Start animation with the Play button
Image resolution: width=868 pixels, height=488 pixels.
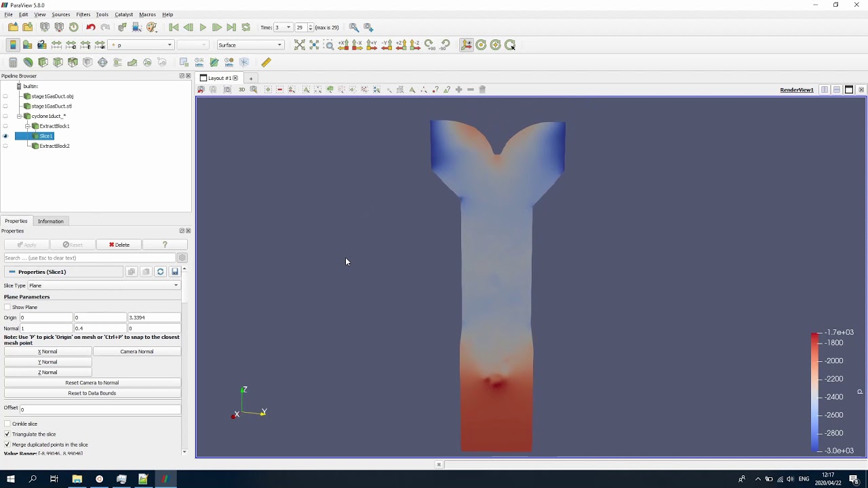[202, 27]
